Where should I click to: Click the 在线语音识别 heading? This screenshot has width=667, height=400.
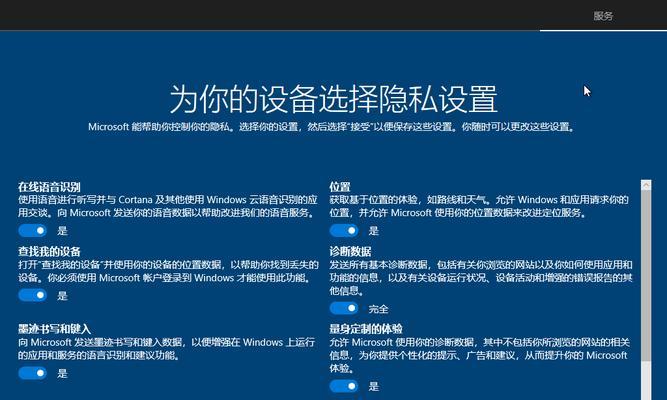point(49,187)
